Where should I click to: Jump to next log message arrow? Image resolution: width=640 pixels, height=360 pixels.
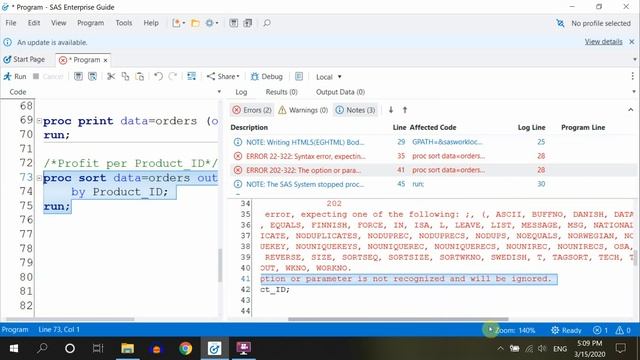[x=391, y=110]
